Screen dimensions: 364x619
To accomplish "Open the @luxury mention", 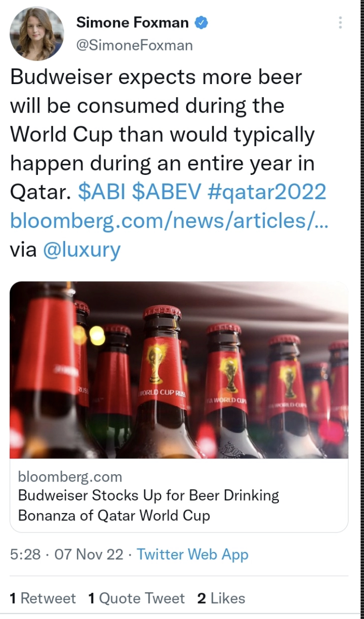I will [82, 249].
